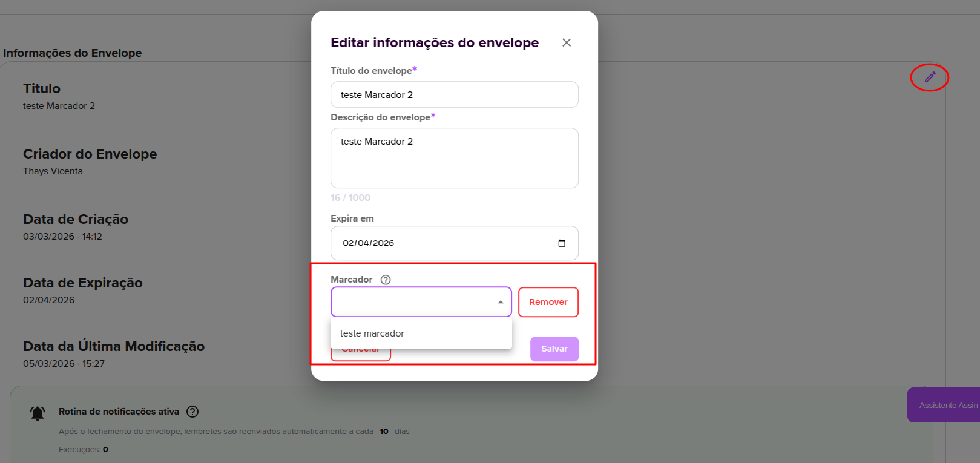Click the character counter showing 16 / 1000
This screenshot has height=463, width=980.
[x=350, y=197]
